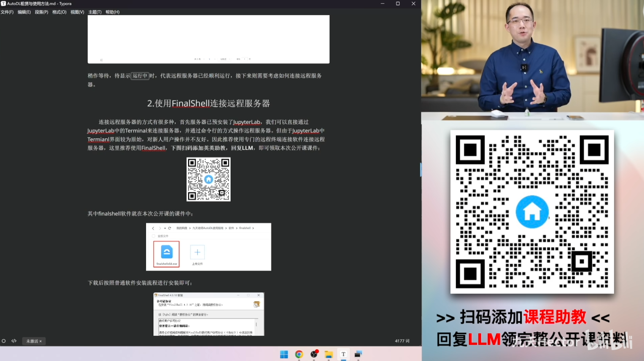The image size is (644, 361).
Task: Click the vertical scrollbar thumb of the document
Action: (420, 170)
